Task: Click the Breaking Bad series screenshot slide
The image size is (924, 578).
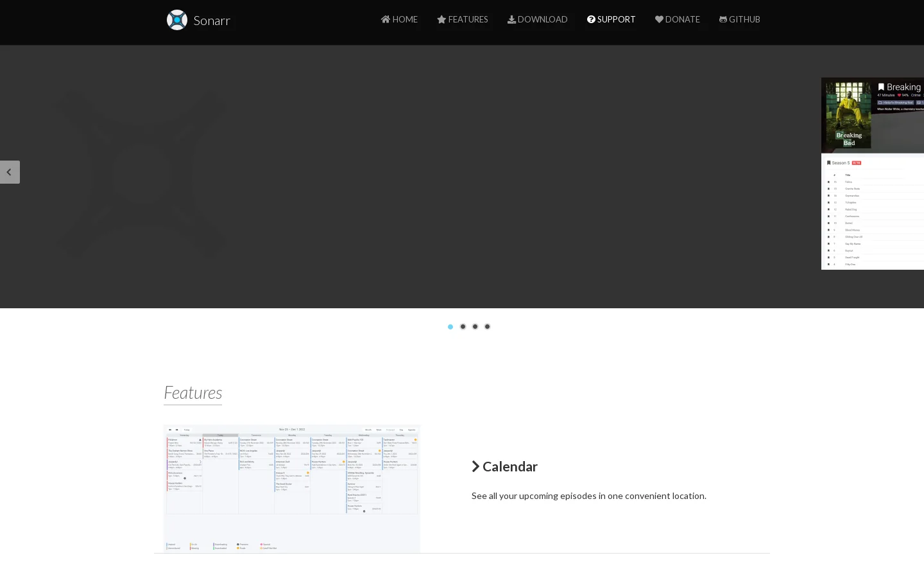Action: 873,173
